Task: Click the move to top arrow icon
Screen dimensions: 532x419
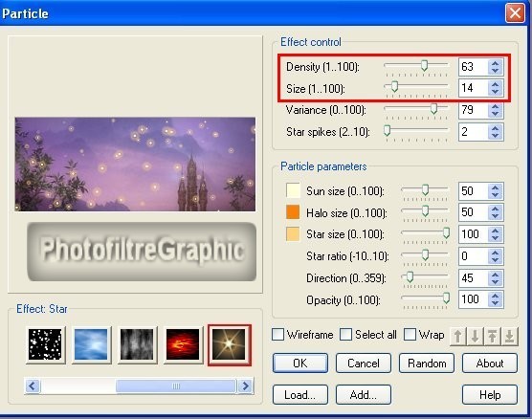Action: point(493,336)
